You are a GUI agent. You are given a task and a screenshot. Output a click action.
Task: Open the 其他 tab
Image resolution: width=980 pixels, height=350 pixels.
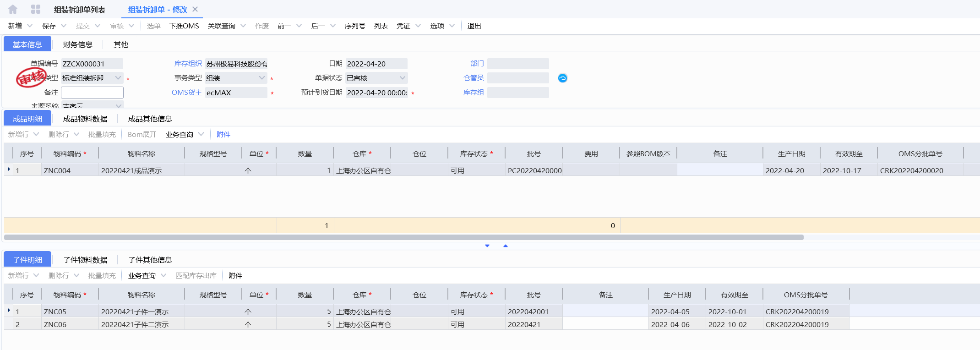(121, 44)
